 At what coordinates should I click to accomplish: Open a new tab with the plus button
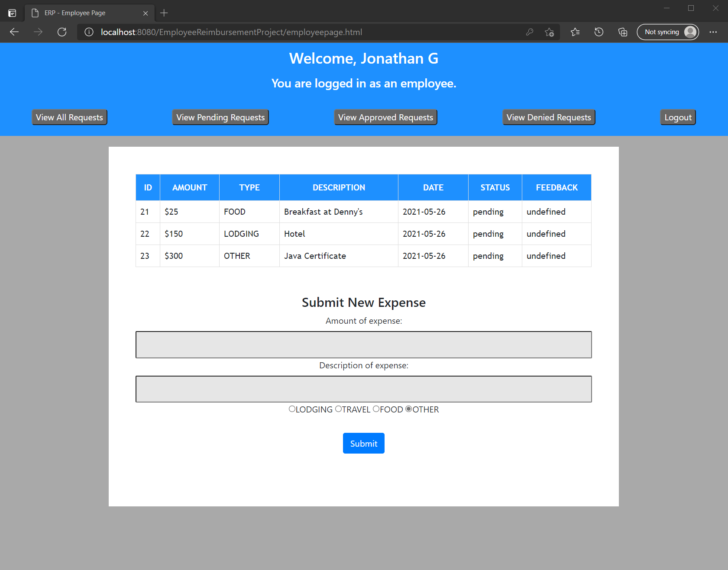(x=164, y=13)
